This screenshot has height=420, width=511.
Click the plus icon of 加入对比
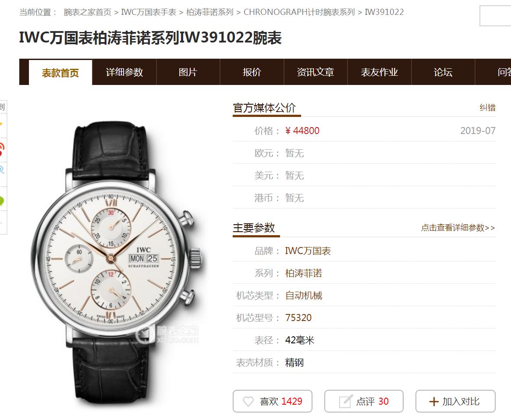coord(434,402)
